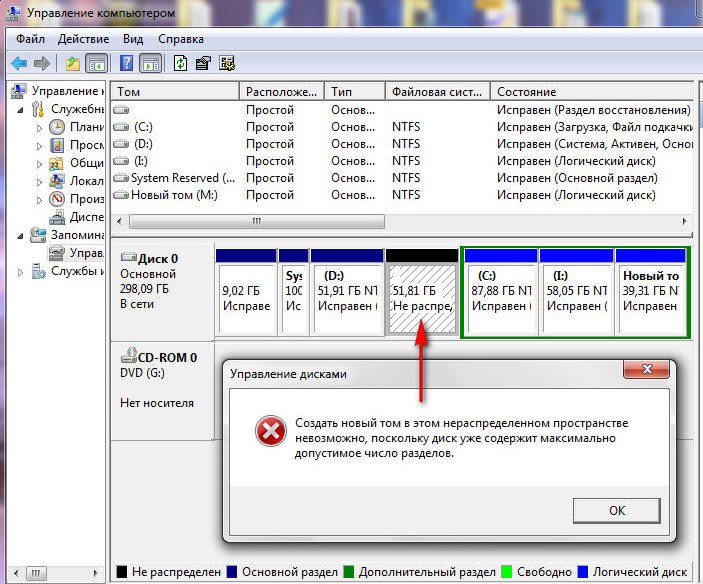The height and width of the screenshot is (584, 703).
Task: Click the volume list scroll-left arrow
Action: pos(119,221)
